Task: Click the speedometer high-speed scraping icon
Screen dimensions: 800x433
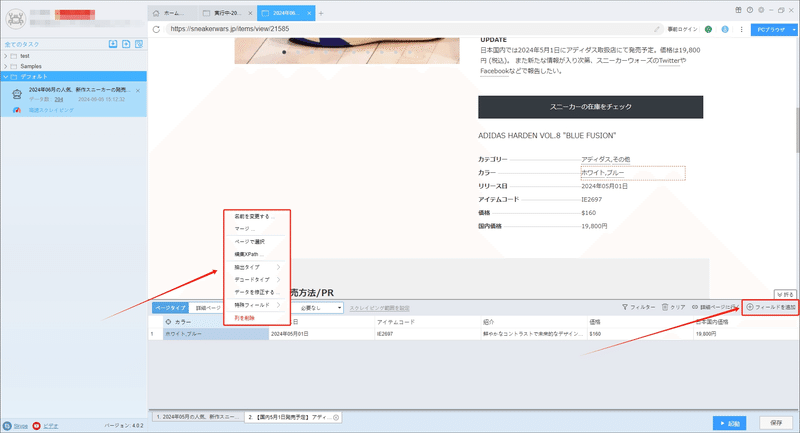Action: (17, 110)
